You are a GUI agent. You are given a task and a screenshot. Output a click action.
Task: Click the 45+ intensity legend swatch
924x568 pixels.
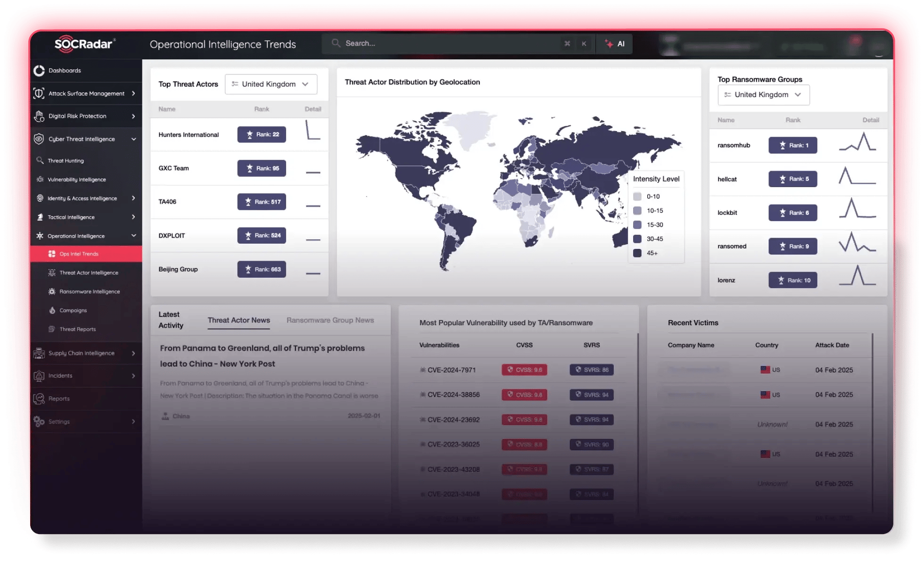tap(637, 253)
